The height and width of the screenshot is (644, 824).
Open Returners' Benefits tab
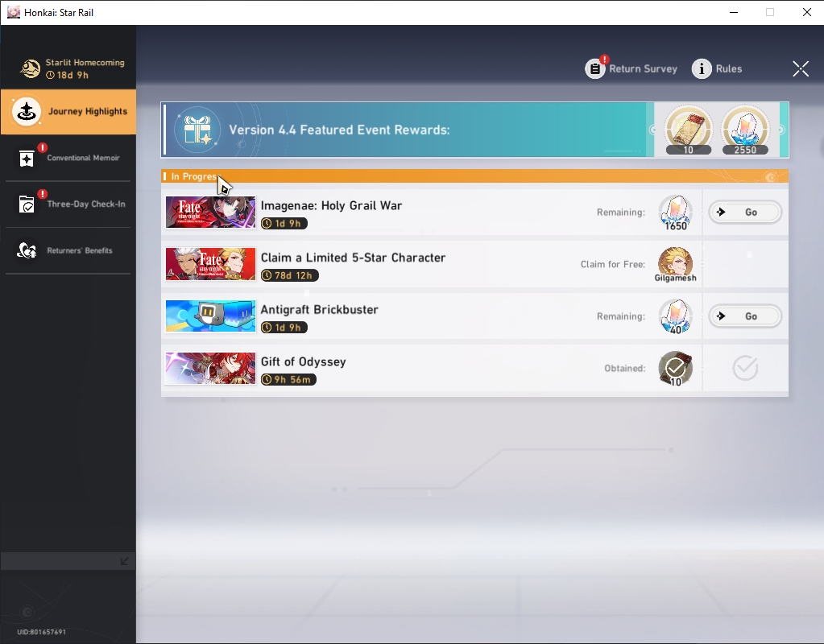[x=68, y=250]
